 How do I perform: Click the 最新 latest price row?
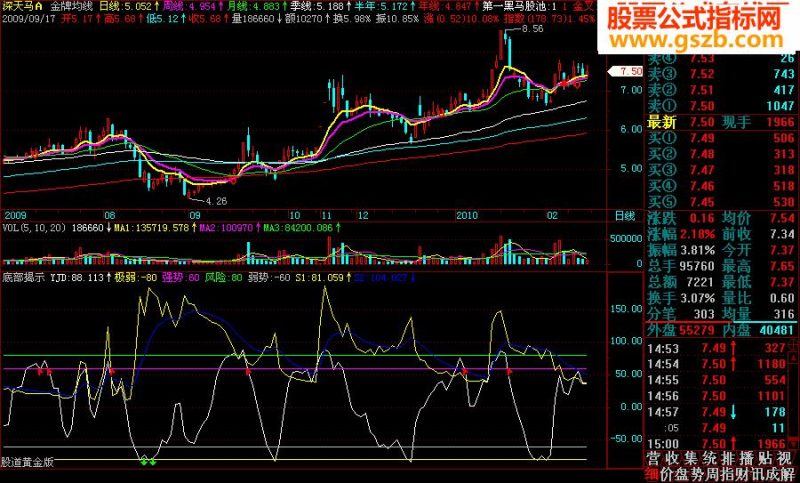point(721,122)
